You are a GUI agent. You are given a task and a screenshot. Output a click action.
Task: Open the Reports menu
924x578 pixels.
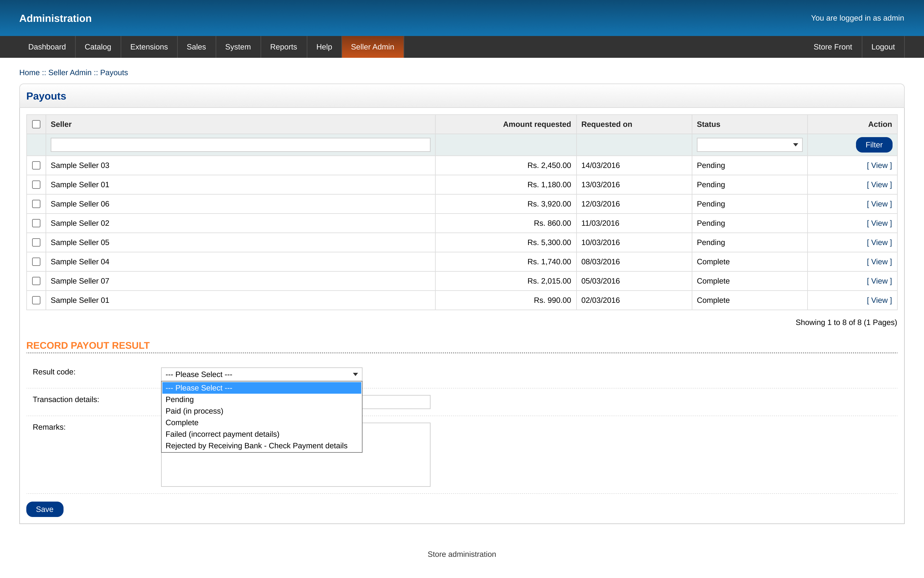coord(283,47)
